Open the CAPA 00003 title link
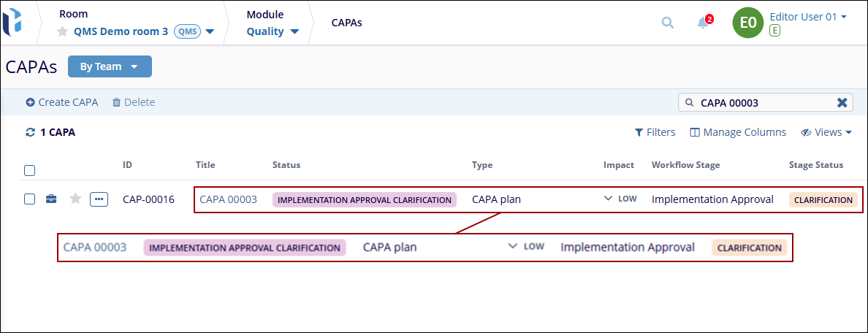The height and width of the screenshot is (333, 868). pyautogui.click(x=228, y=199)
